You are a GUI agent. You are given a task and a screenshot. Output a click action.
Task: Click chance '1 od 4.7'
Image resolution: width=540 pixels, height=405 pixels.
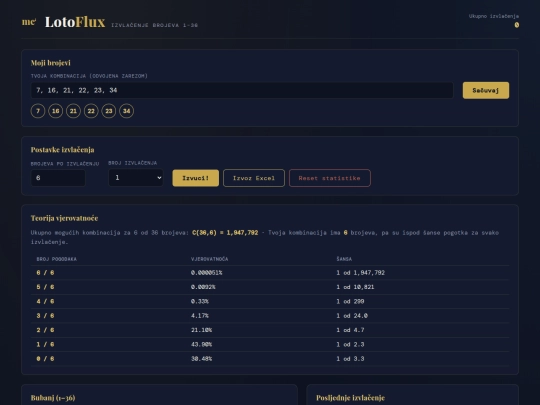pos(350,330)
